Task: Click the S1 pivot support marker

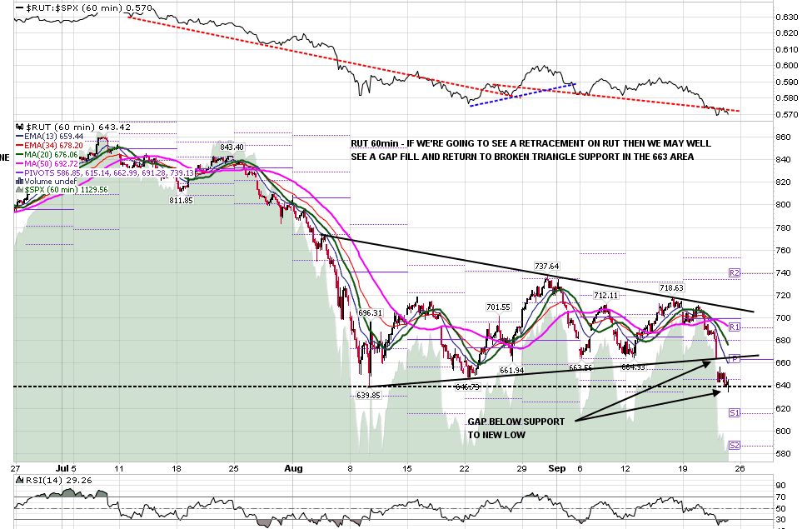Action: coord(734,412)
